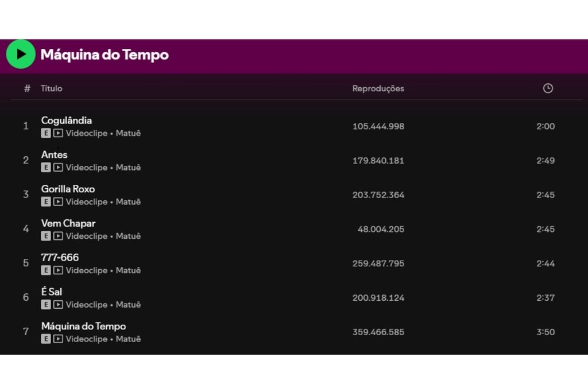Viewport: 588px width, 392px height.
Task: Open Matuê artist link under É Sal
Action: (128, 305)
